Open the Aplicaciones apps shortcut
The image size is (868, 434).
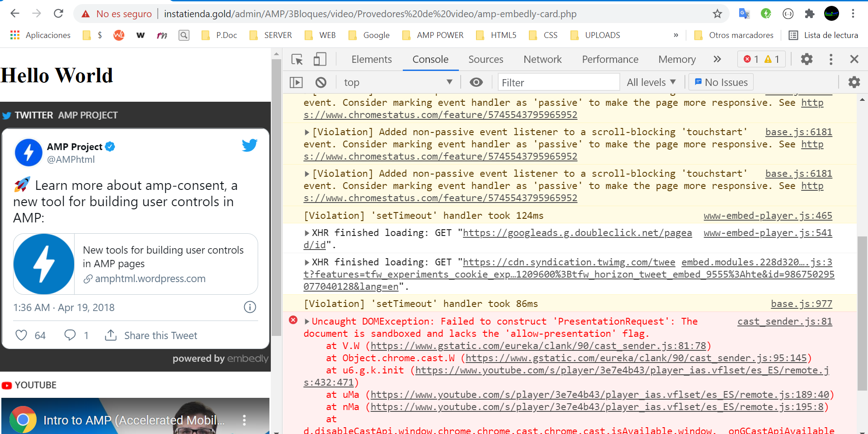pyautogui.click(x=40, y=35)
